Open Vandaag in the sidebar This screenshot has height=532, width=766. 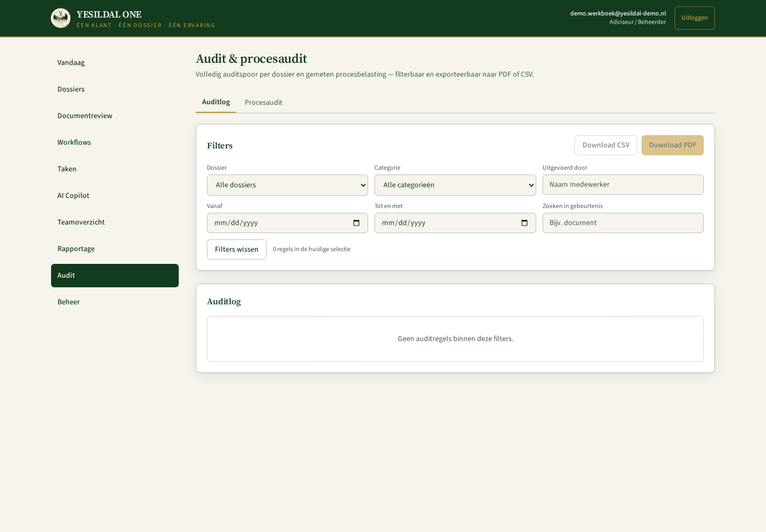[115, 63]
